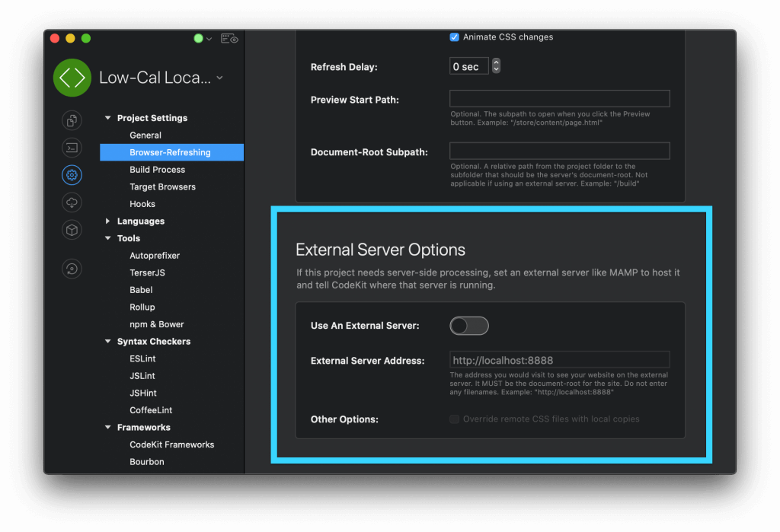This screenshot has height=532, width=780.
Task: Expand the Languages section
Action: 108,221
